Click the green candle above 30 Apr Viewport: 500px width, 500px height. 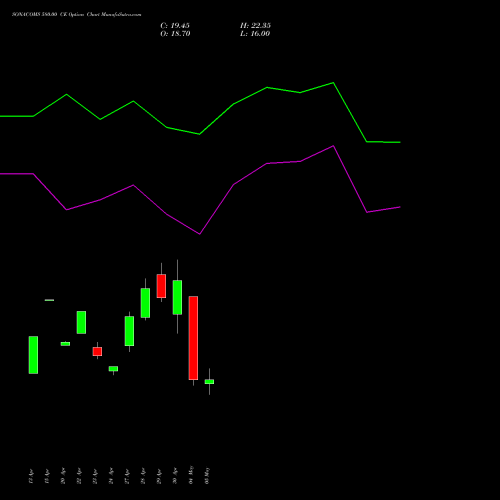[177, 297]
